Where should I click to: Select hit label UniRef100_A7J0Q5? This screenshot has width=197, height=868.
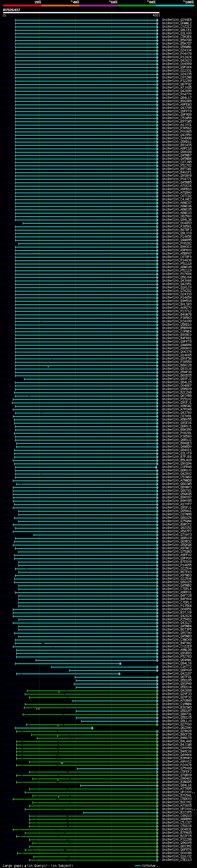[x=177, y=88]
